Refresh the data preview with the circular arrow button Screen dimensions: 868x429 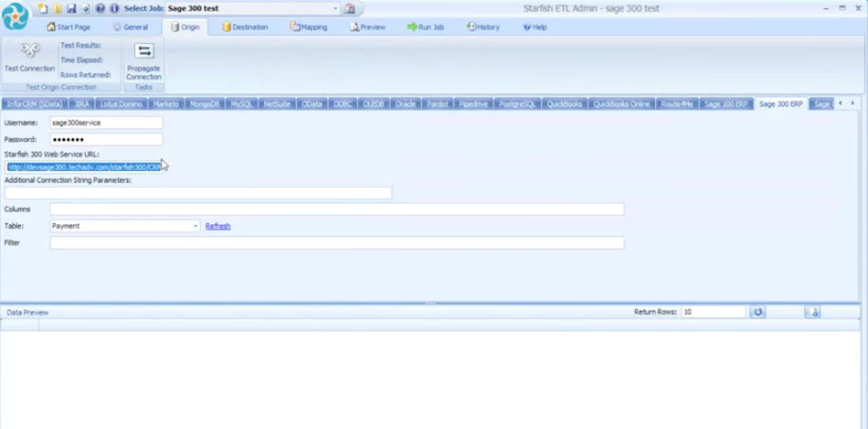757,312
